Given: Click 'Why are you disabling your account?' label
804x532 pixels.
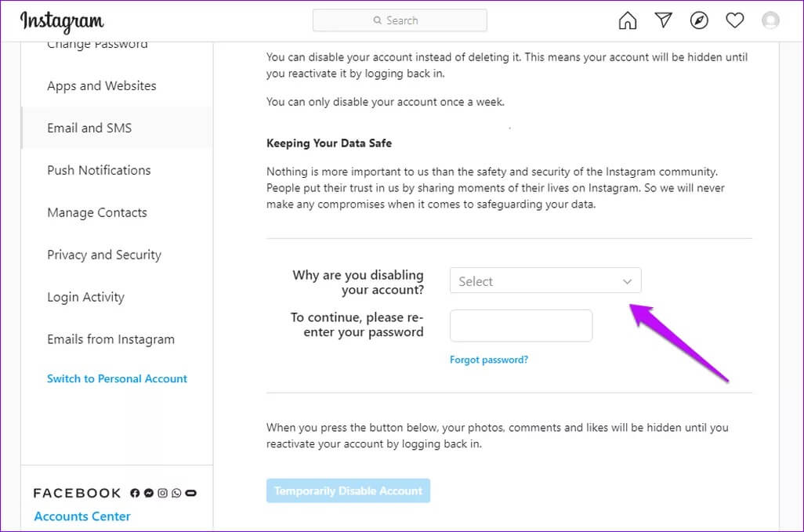Looking at the screenshot, I should pos(358,282).
